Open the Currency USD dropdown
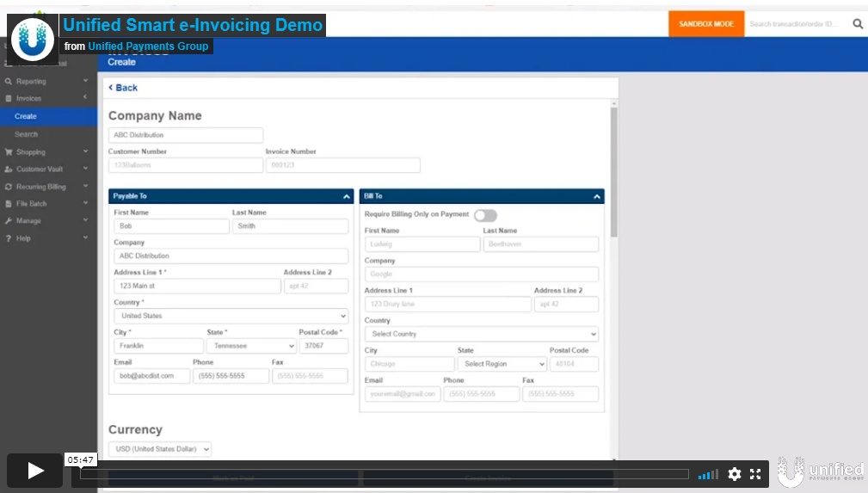Viewport: 868px width, 493px height. click(160, 449)
